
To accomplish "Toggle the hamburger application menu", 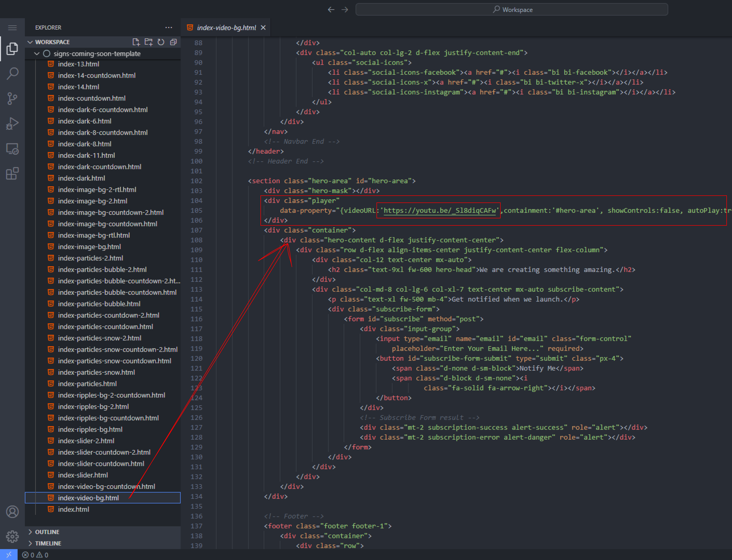I will (x=12, y=28).
